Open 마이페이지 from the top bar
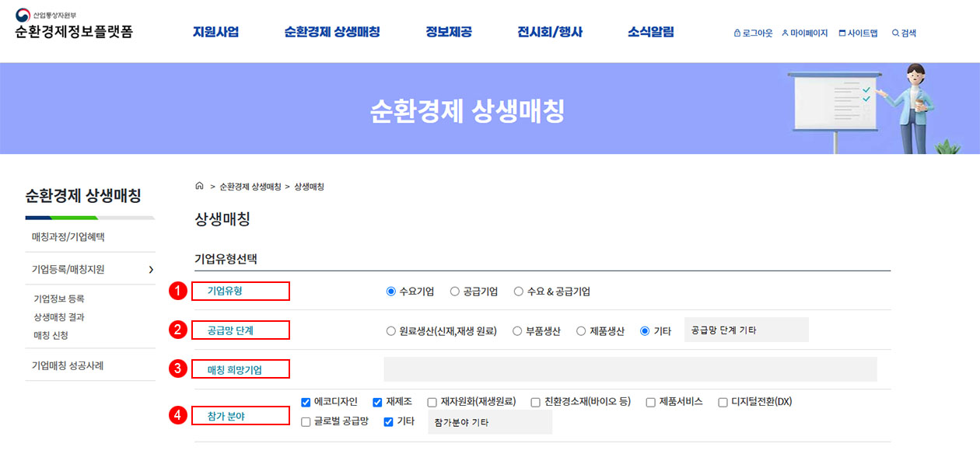This screenshot has width=980, height=461. tap(806, 33)
